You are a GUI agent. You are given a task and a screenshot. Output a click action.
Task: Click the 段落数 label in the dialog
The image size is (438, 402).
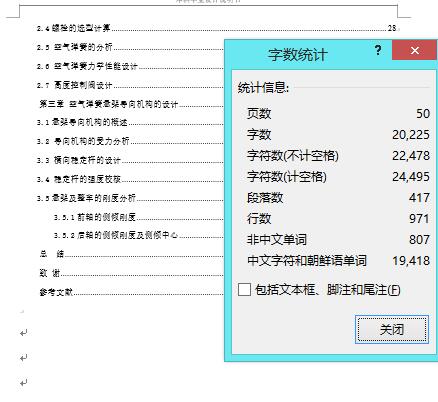pos(265,198)
